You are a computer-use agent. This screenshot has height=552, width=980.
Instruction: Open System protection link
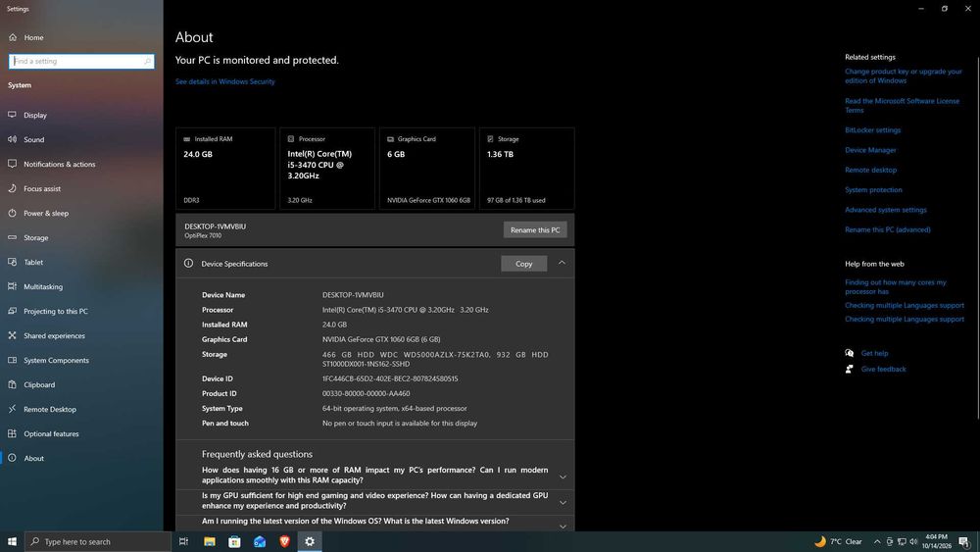tap(873, 190)
